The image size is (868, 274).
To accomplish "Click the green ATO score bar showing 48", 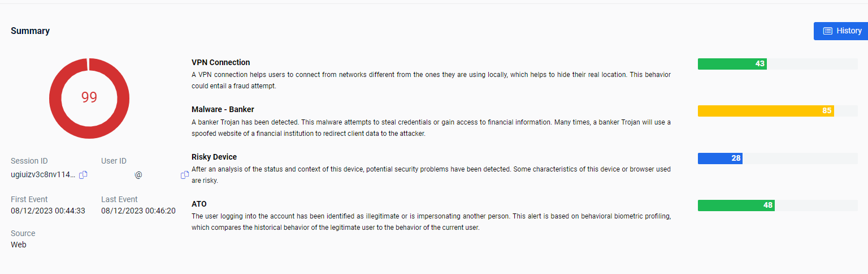I will point(736,205).
